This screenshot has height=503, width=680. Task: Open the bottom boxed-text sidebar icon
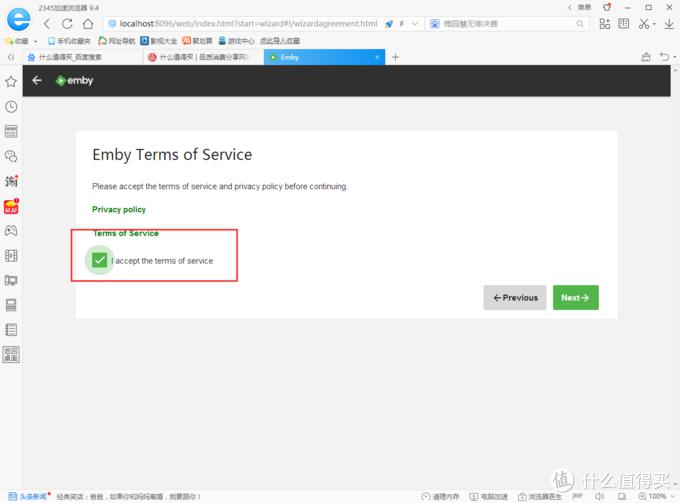tap(11, 355)
